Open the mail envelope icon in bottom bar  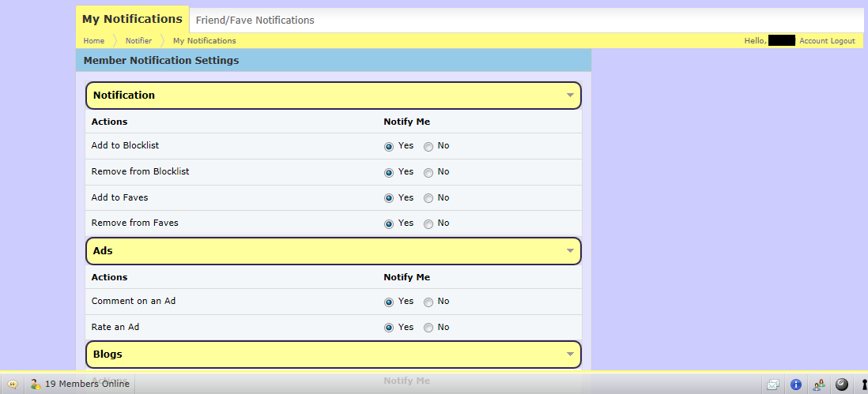click(x=773, y=384)
